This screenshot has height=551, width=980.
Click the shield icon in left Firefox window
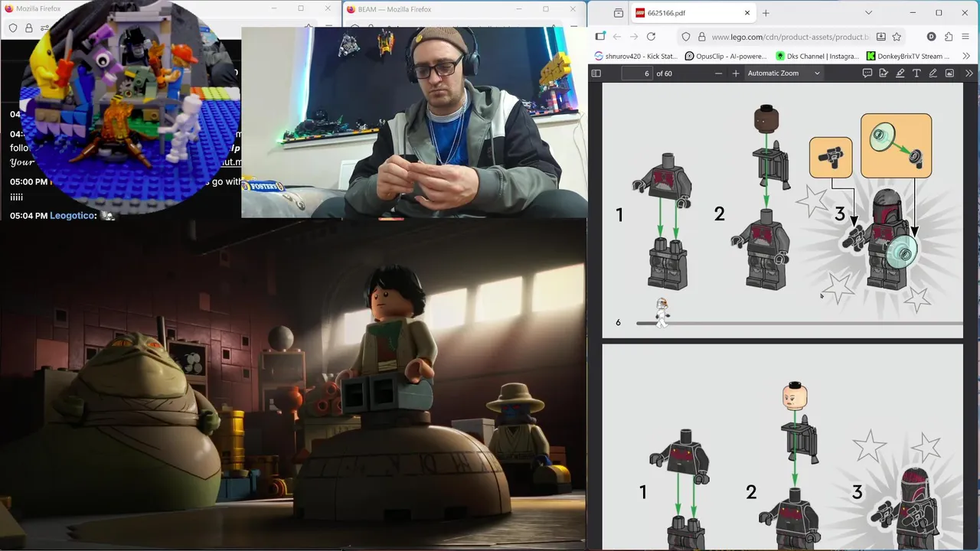(13, 28)
